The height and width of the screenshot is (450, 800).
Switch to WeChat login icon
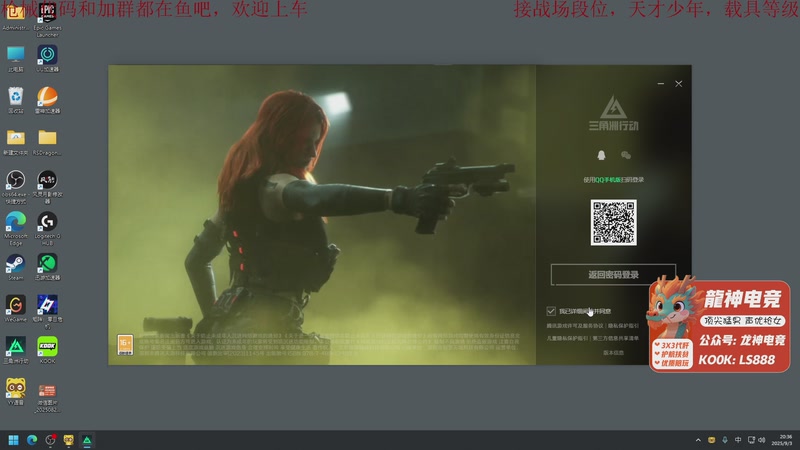(x=626, y=155)
